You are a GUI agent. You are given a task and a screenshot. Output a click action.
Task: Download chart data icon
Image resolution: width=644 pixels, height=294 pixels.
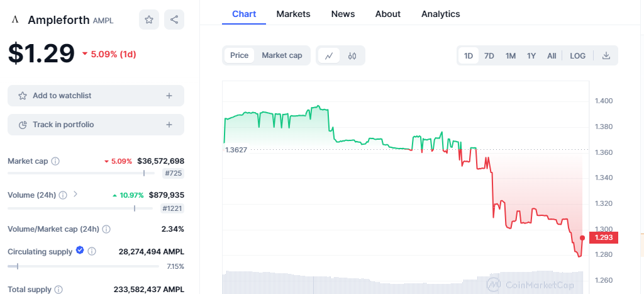606,55
